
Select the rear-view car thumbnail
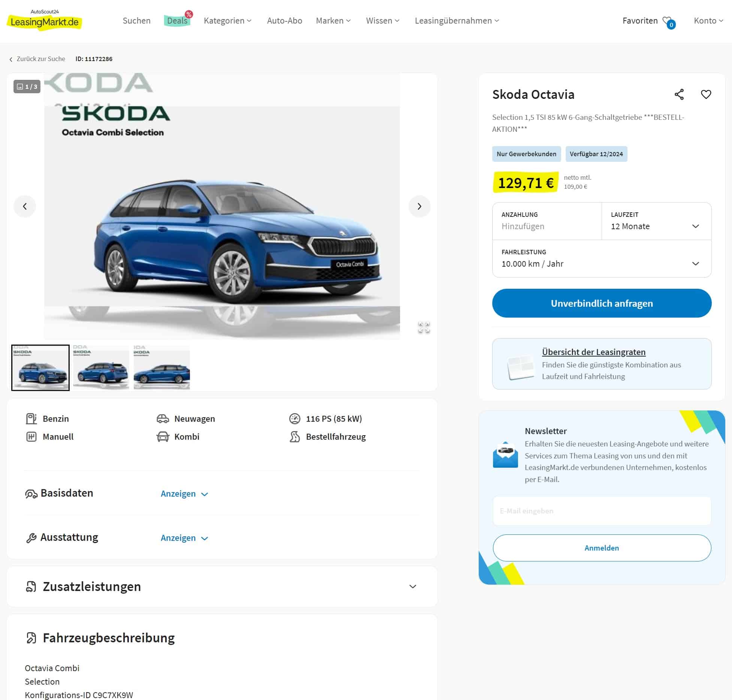101,368
